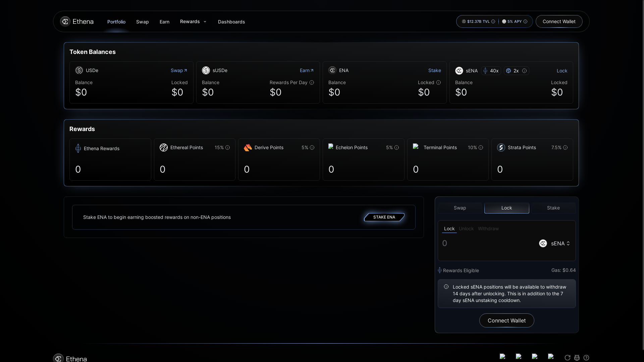This screenshot has width=644, height=362.
Task: Open Derive Points 5% info tooltip
Action: (312, 147)
